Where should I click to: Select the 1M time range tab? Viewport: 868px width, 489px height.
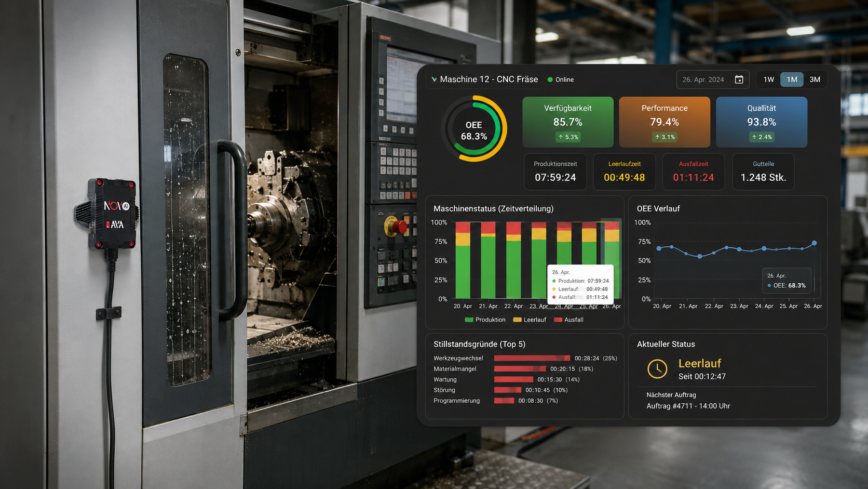click(792, 80)
